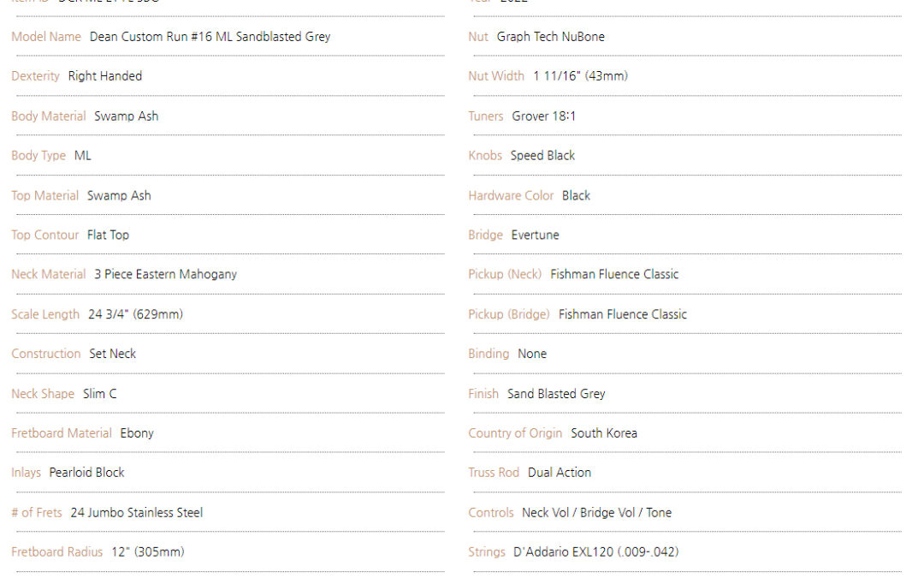Select the D'Addario EXL120 strings value
The image size is (924, 578).
click(x=595, y=552)
